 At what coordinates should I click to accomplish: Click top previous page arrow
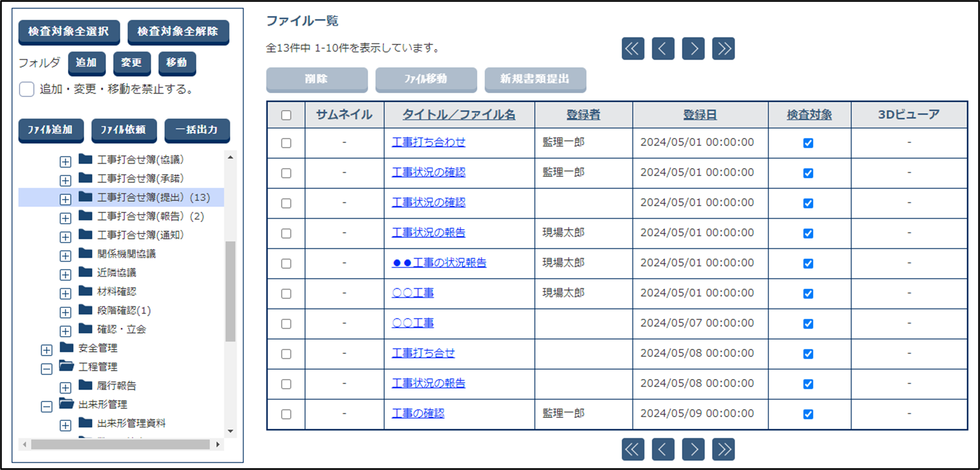(663, 49)
